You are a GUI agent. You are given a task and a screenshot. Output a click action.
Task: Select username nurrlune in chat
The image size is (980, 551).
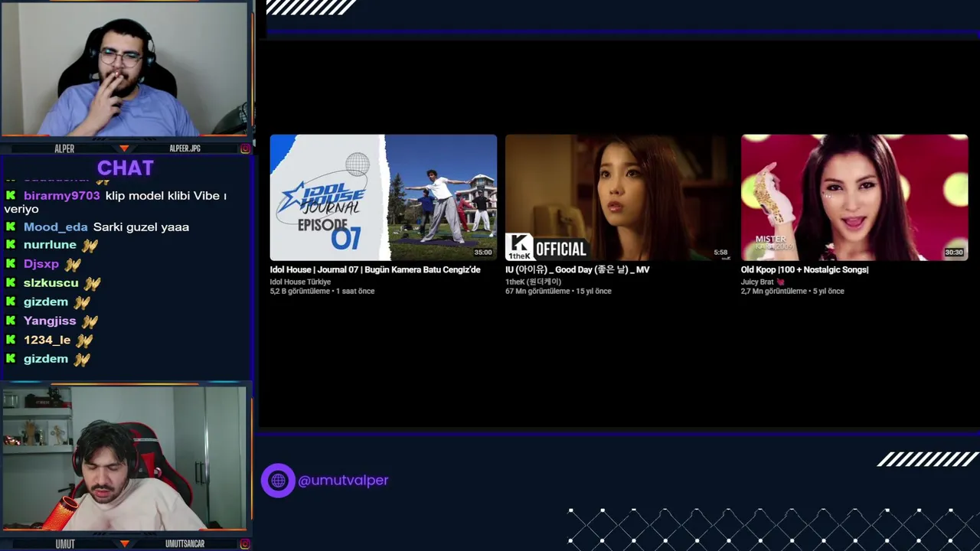[50, 245]
